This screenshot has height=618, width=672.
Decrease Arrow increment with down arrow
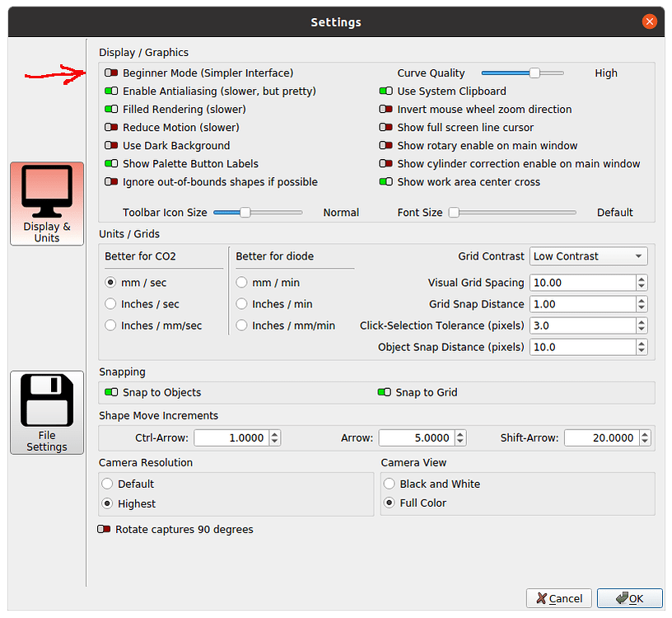pos(460,442)
